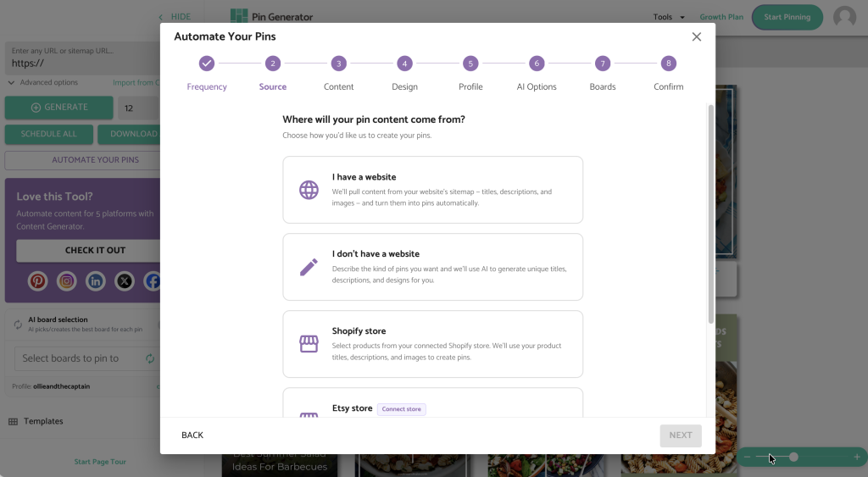Click the dialog vertical scrollbar

pyautogui.click(x=711, y=214)
